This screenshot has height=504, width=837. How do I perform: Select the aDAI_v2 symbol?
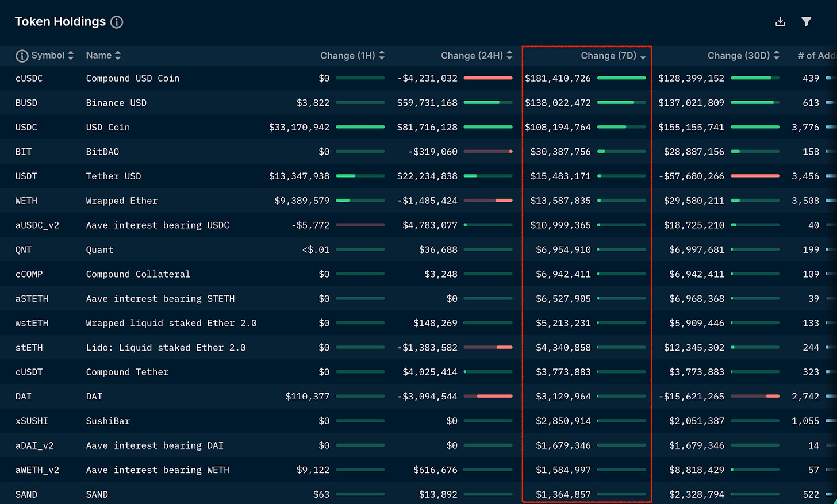pos(34,445)
